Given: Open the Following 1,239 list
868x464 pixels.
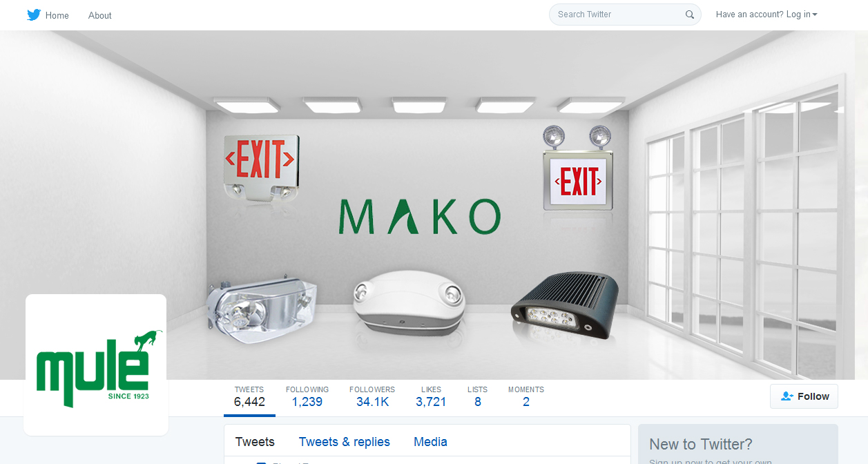Looking at the screenshot, I should tap(307, 397).
